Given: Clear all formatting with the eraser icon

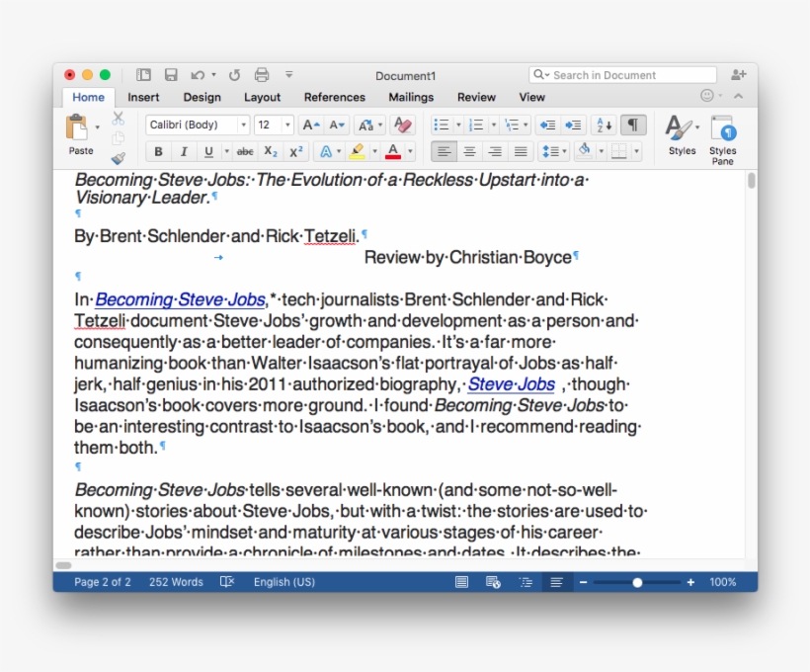Looking at the screenshot, I should point(402,125).
